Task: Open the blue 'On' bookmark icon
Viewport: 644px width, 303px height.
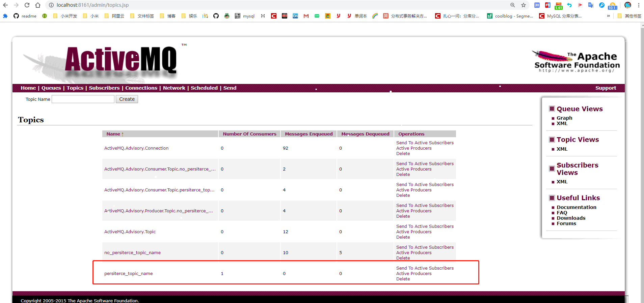Action: (x=295, y=16)
